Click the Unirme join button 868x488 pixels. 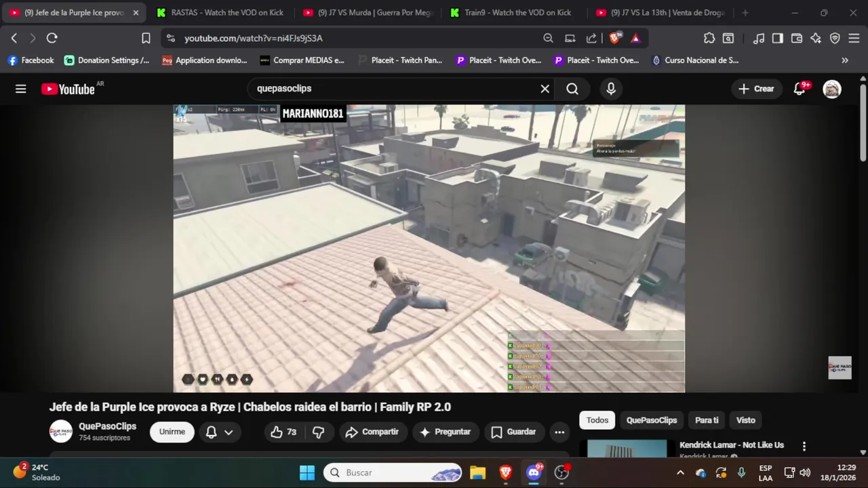pyautogui.click(x=172, y=432)
